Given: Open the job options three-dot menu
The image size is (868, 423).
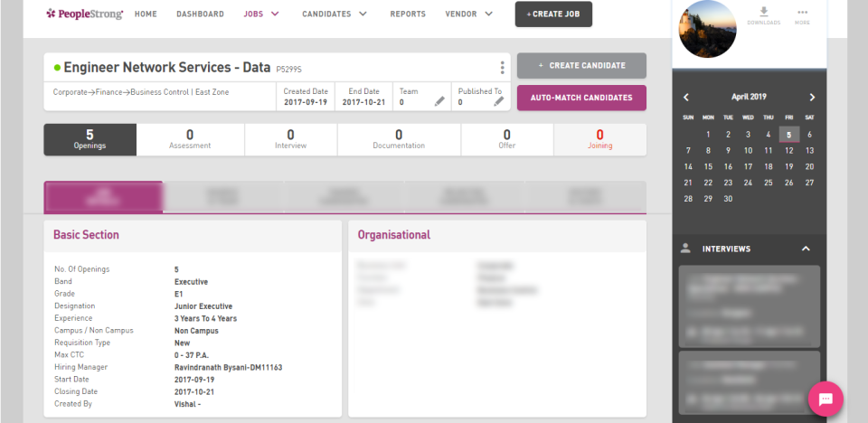Looking at the screenshot, I should pyautogui.click(x=502, y=68).
